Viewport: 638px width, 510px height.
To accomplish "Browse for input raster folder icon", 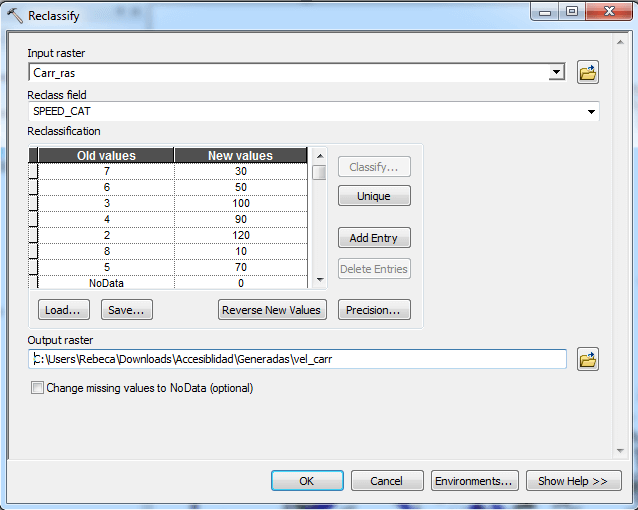I will click(x=588, y=73).
